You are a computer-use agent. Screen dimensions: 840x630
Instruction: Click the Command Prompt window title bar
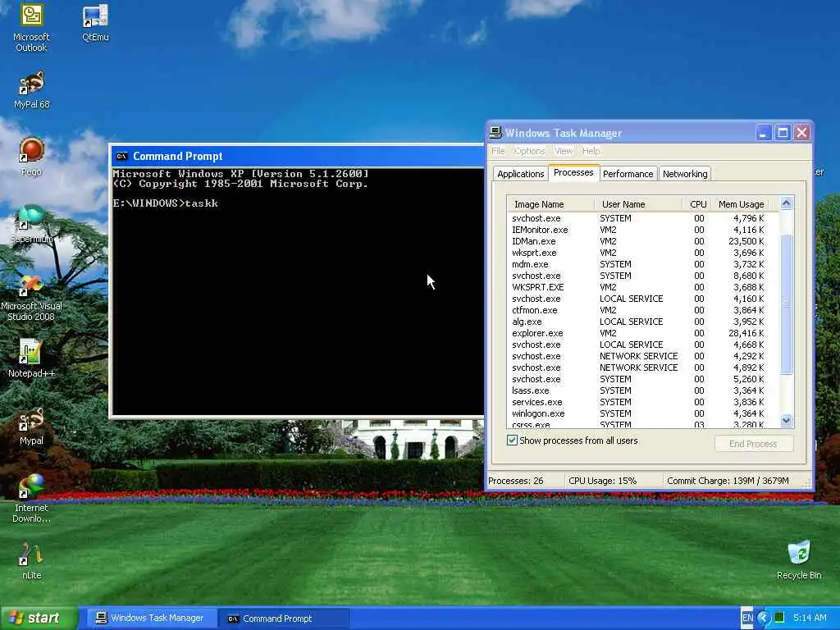pyautogui.click(x=297, y=157)
